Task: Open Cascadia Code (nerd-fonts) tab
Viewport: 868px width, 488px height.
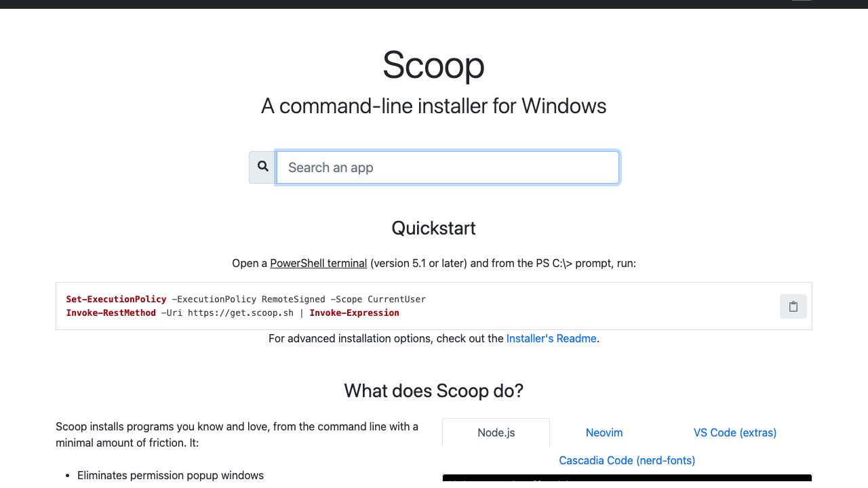Action: (627, 460)
